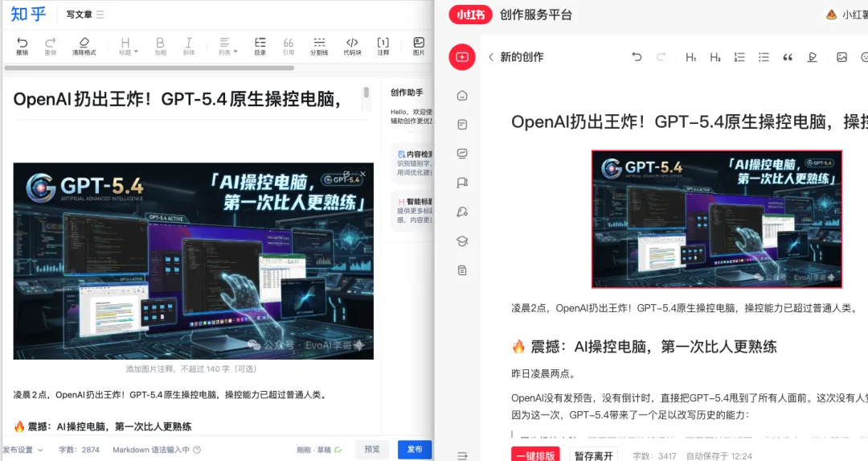
Task: Toggle bold 加粗 in Zhihu toolbar
Action: tap(160, 47)
